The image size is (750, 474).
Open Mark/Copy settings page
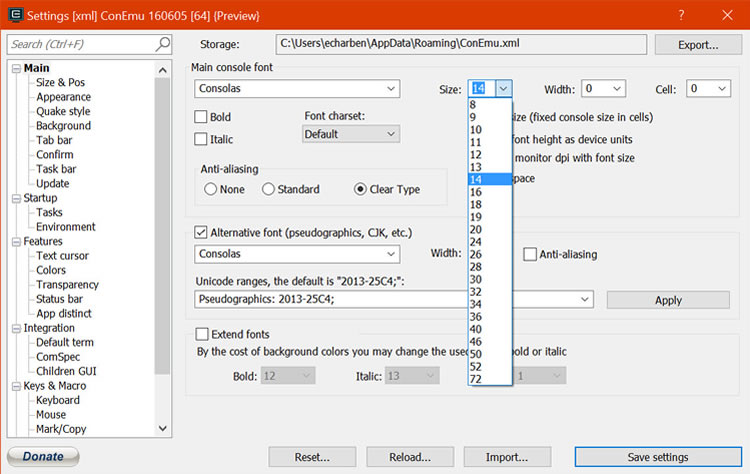click(61, 429)
